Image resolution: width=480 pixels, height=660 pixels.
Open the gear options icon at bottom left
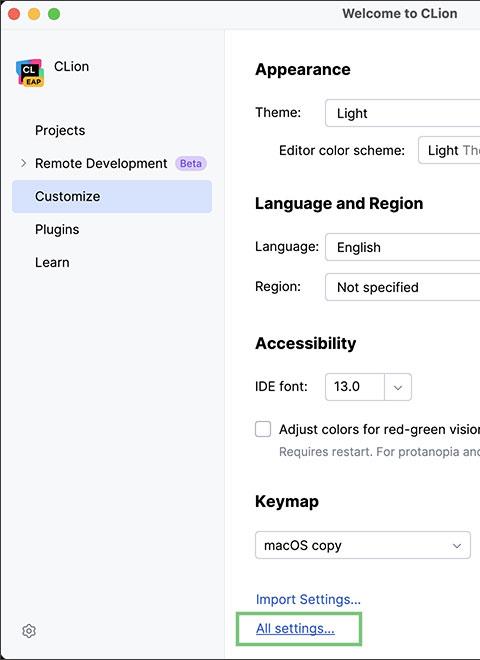point(29,631)
